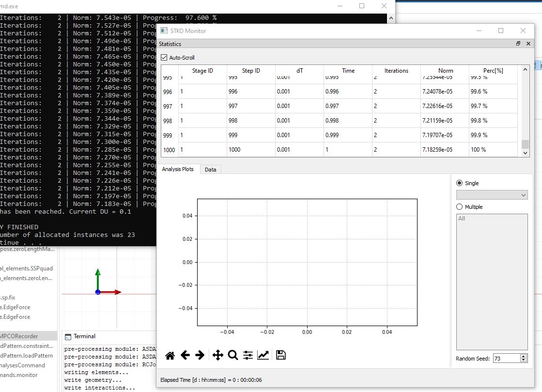The height and width of the screenshot is (392, 542).
Task: Close the Statistics dock panel
Action: point(528,44)
